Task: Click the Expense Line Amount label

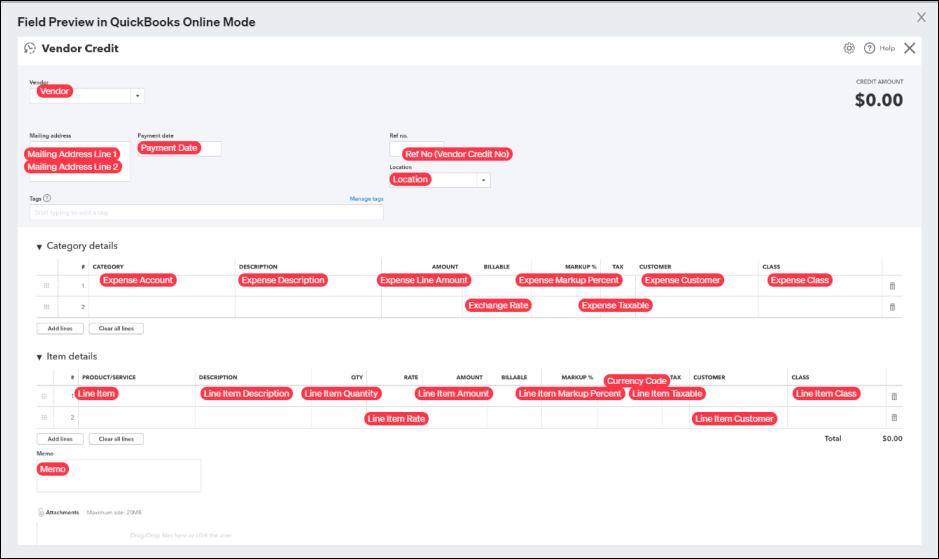Action: (424, 280)
